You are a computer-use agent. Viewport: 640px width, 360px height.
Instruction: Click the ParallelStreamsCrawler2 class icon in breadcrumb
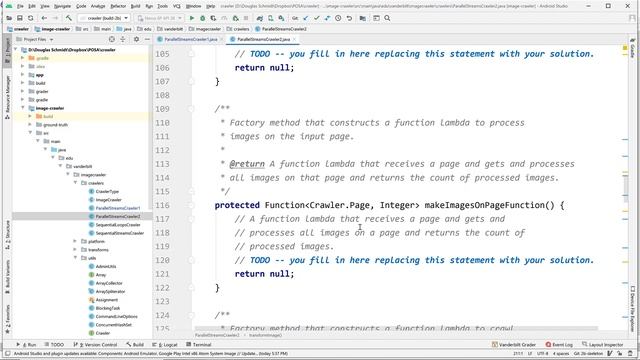click(258, 29)
